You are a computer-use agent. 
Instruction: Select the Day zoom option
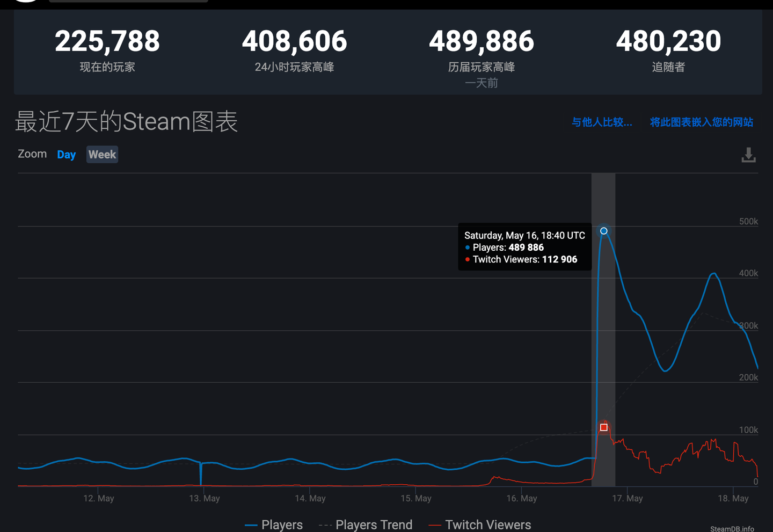(x=67, y=155)
